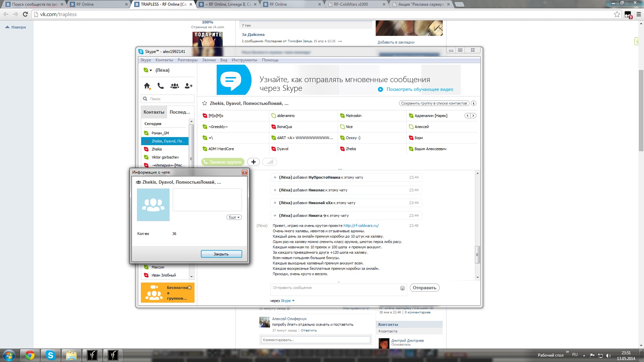This screenshot has height=362, width=644.
Task: Click the search magnifier icon in Skype
Action: pyautogui.click(x=145, y=99)
